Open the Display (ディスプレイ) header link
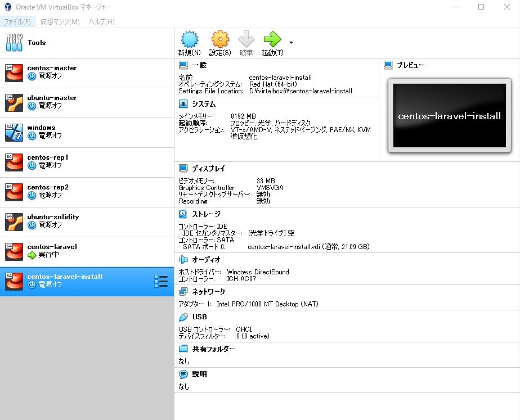 click(x=208, y=168)
